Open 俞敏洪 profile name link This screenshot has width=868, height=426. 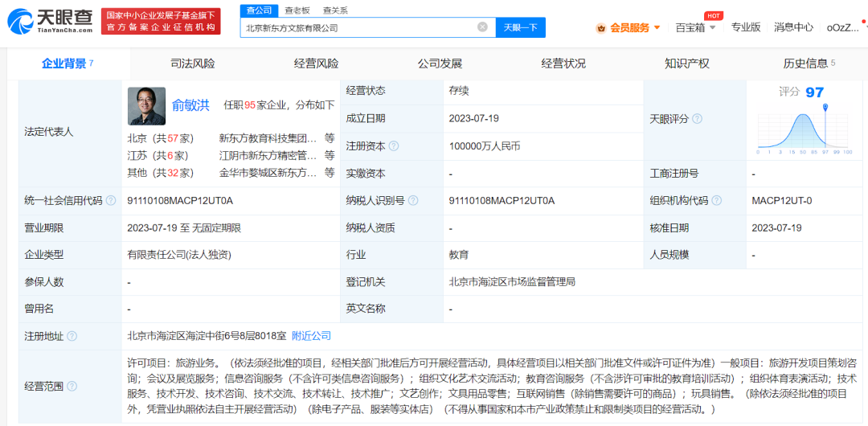(x=190, y=105)
